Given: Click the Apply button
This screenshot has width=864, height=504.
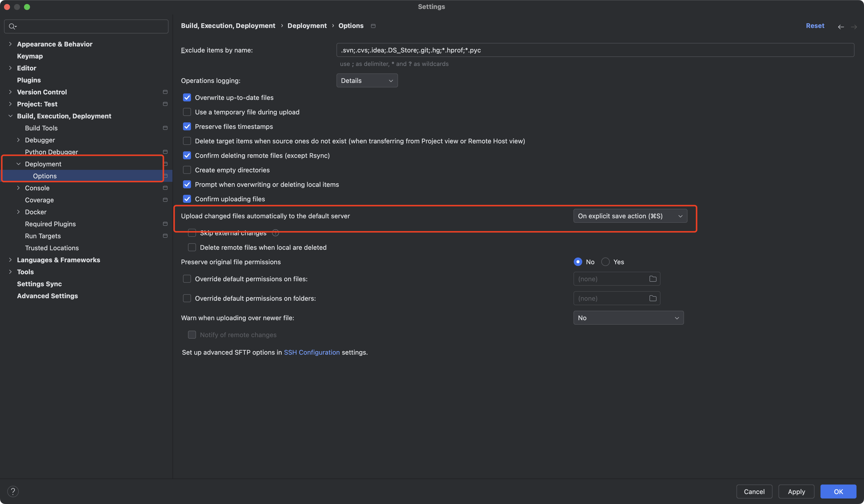Looking at the screenshot, I should point(796,491).
